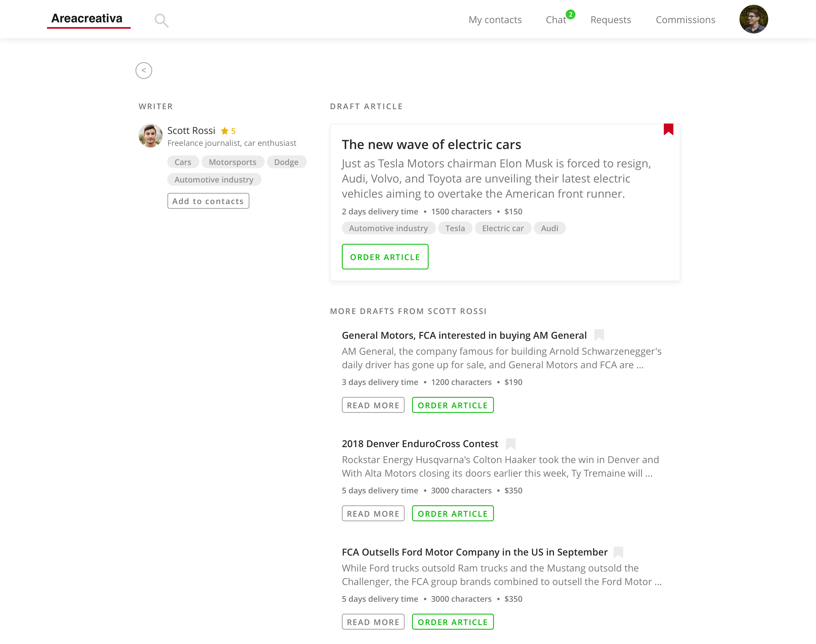816x644 pixels.
Task: Go to Requests
Action: tap(611, 20)
